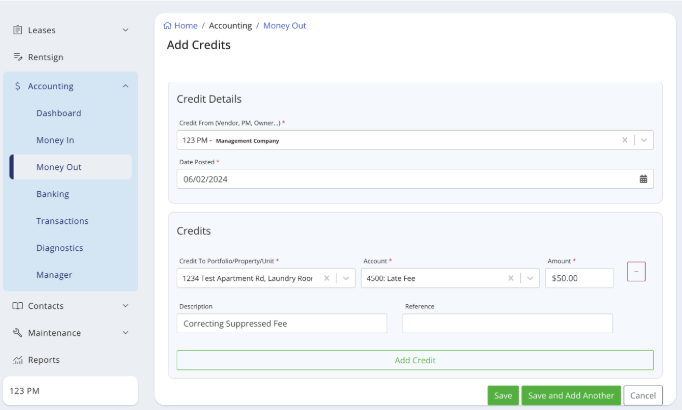
Task: Click the calendar icon in Date Posted field
Action: tap(643, 179)
